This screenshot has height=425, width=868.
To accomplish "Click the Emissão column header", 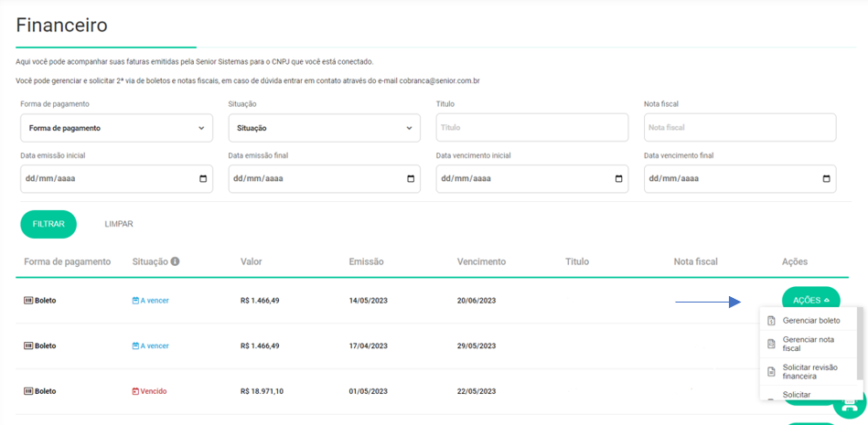I will pos(367,261).
